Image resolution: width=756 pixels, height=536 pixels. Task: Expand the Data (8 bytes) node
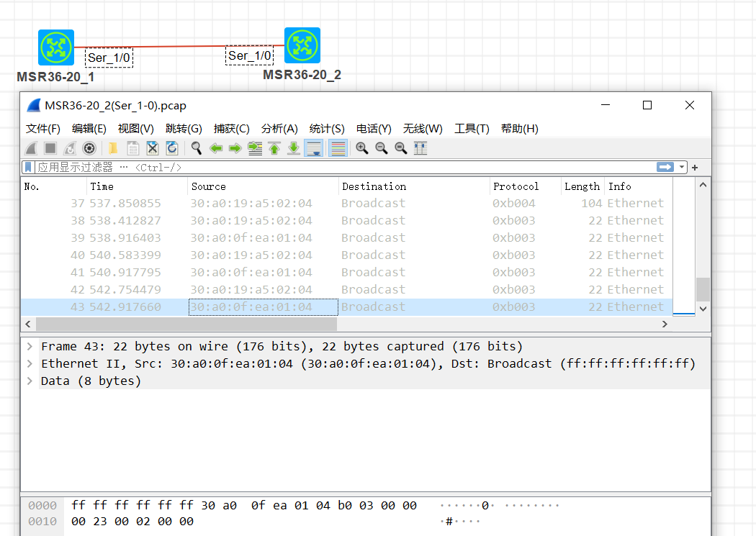(30, 381)
